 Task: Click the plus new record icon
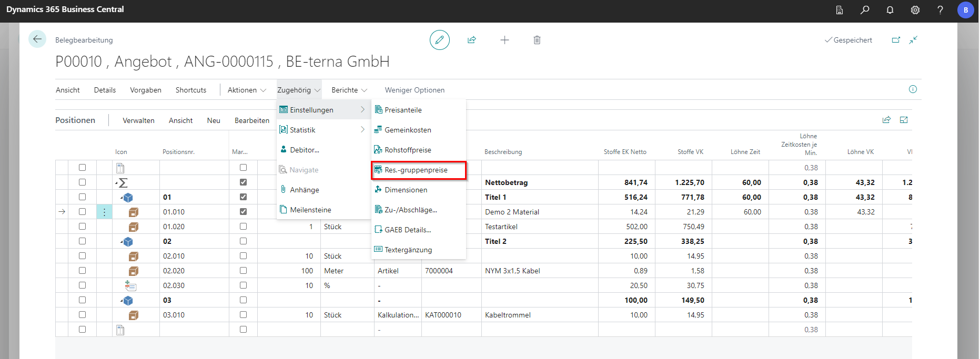(x=504, y=40)
